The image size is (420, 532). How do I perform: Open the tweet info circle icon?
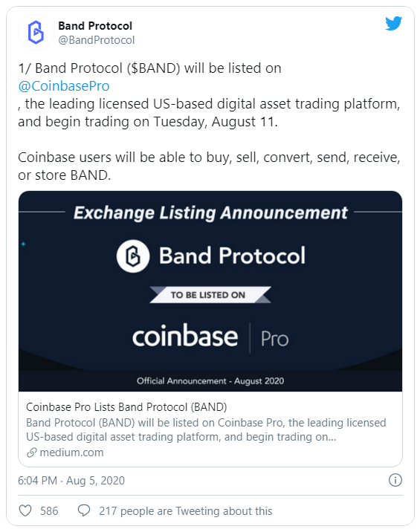click(395, 480)
